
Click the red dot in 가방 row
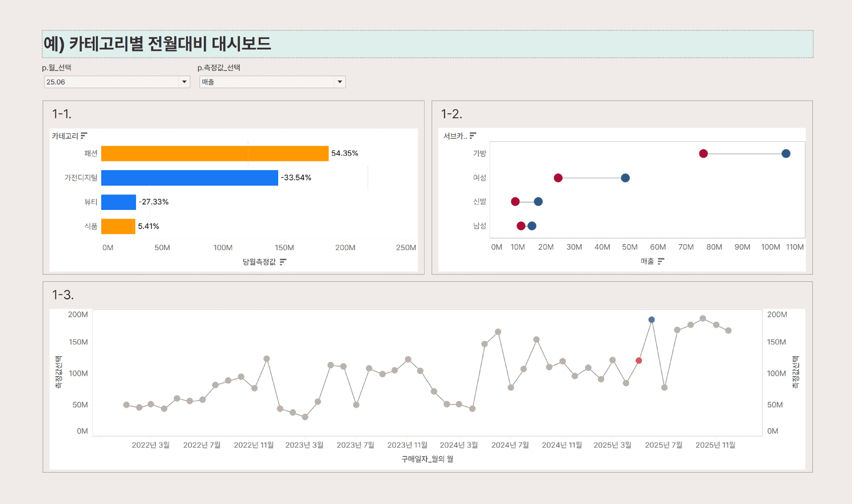703,154
